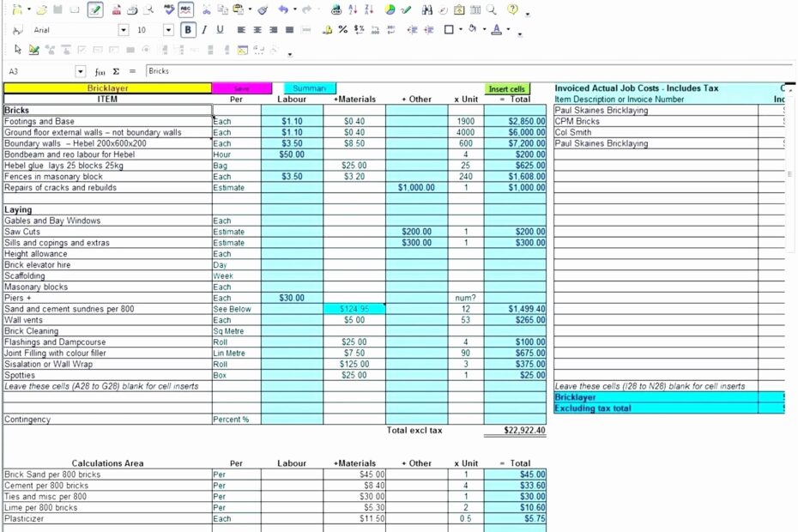Click the AutoSum sigma icon
Viewport: 798px width, 532px height.
coord(117,71)
